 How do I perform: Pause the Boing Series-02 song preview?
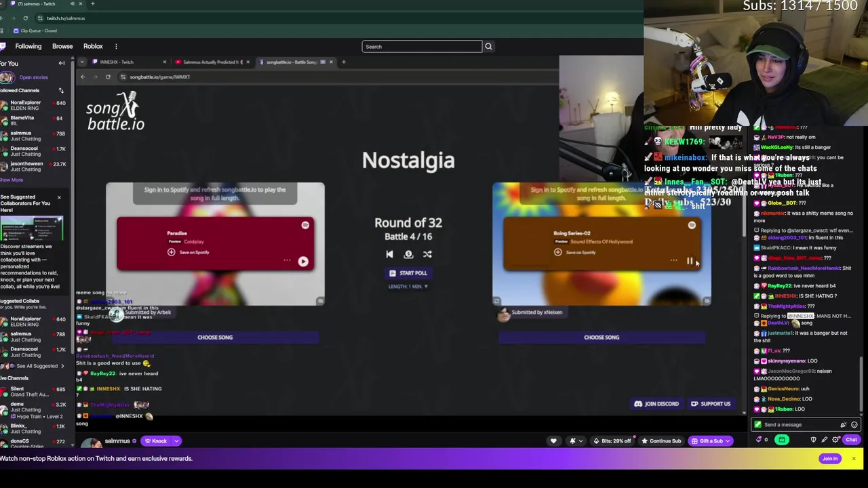pyautogui.click(x=690, y=261)
